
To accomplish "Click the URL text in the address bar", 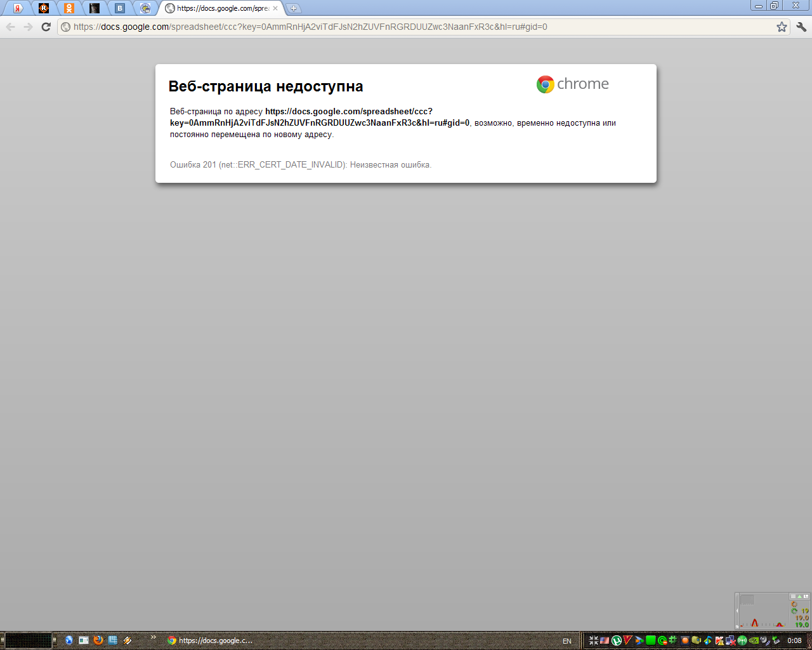I will [x=310, y=27].
